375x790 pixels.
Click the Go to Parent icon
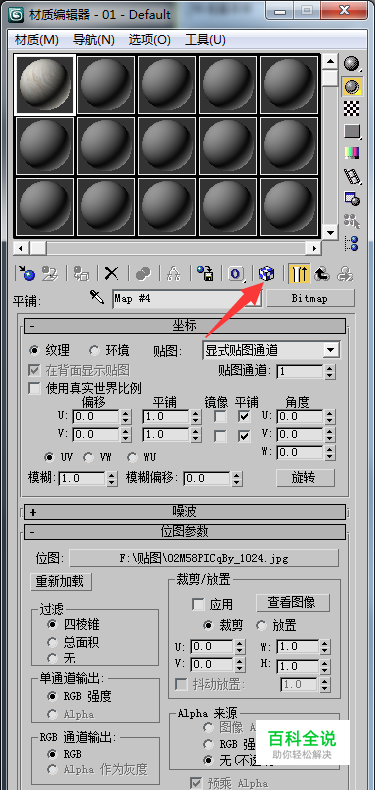[322, 274]
